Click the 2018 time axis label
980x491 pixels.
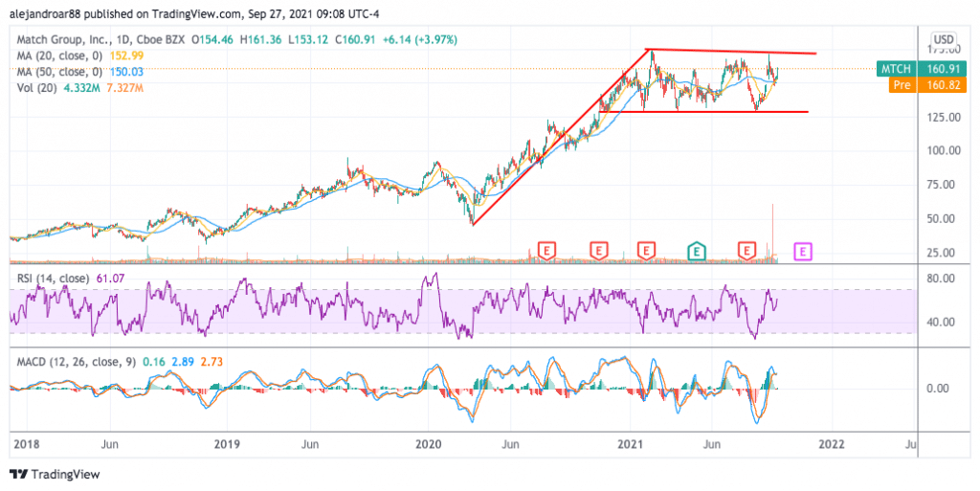tap(26, 444)
